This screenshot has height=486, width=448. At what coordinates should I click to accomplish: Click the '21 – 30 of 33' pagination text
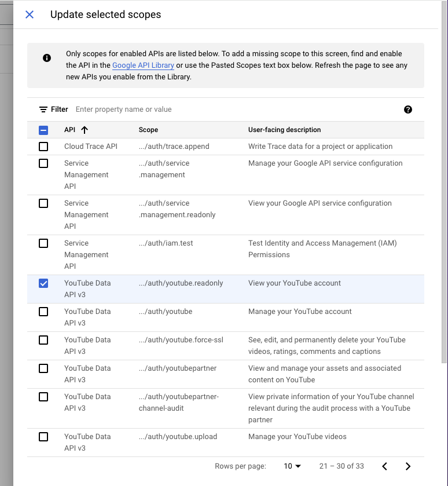coord(341,466)
